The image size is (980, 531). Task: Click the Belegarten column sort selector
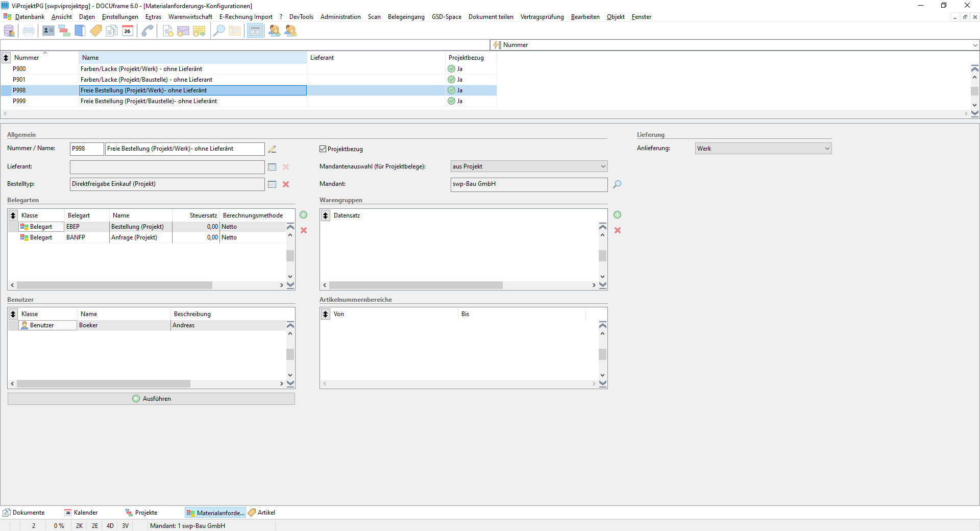(13, 215)
